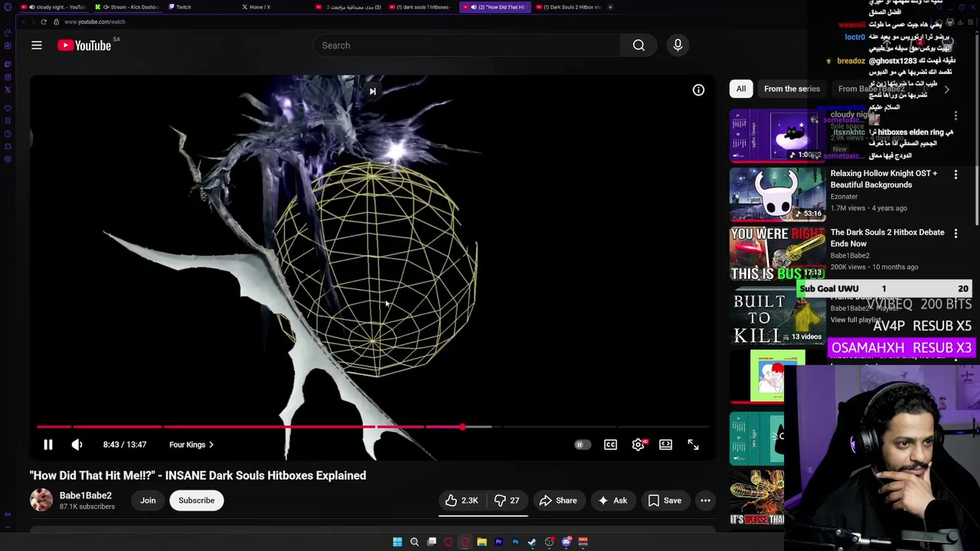Mute the video volume
The width and height of the screenshot is (980, 551).
[x=77, y=445]
